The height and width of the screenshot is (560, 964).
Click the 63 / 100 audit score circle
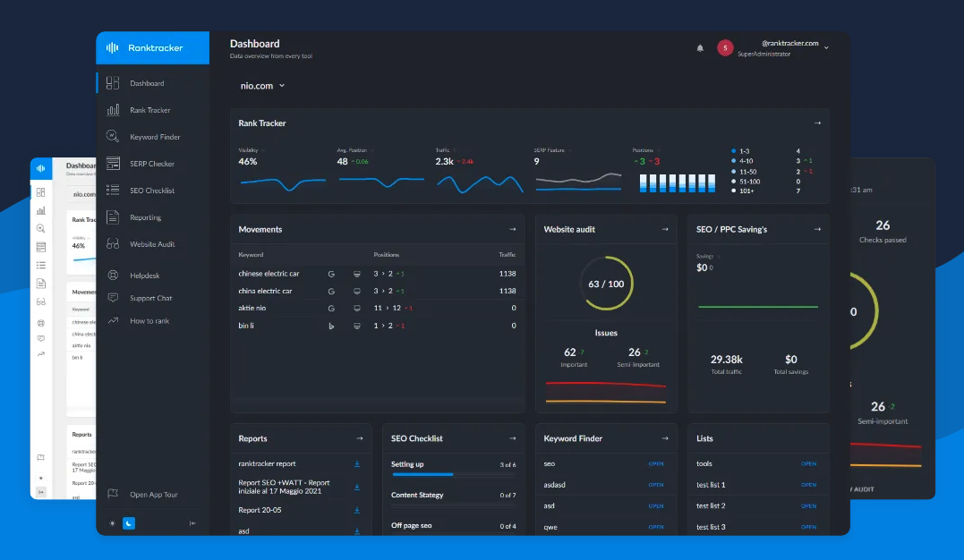click(606, 284)
